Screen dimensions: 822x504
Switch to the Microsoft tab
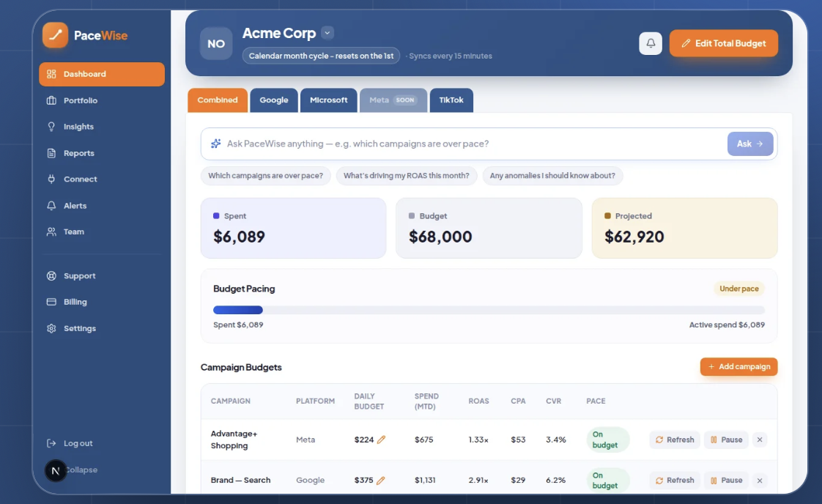(x=329, y=100)
